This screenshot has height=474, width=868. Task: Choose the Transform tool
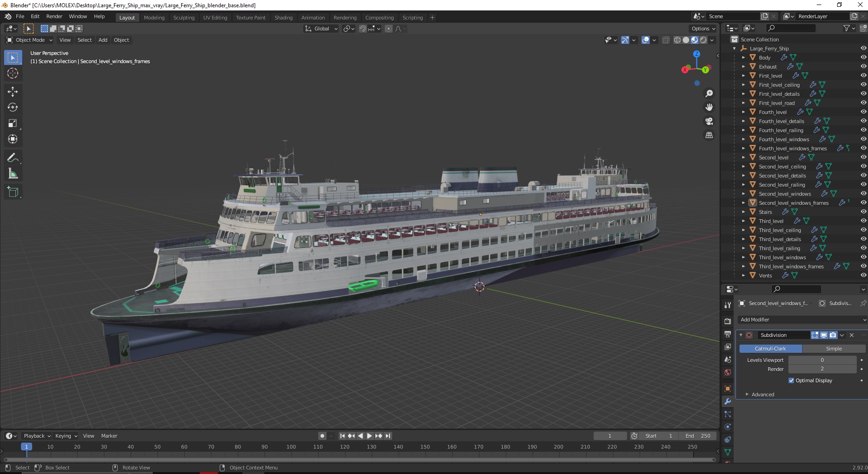[x=13, y=139]
